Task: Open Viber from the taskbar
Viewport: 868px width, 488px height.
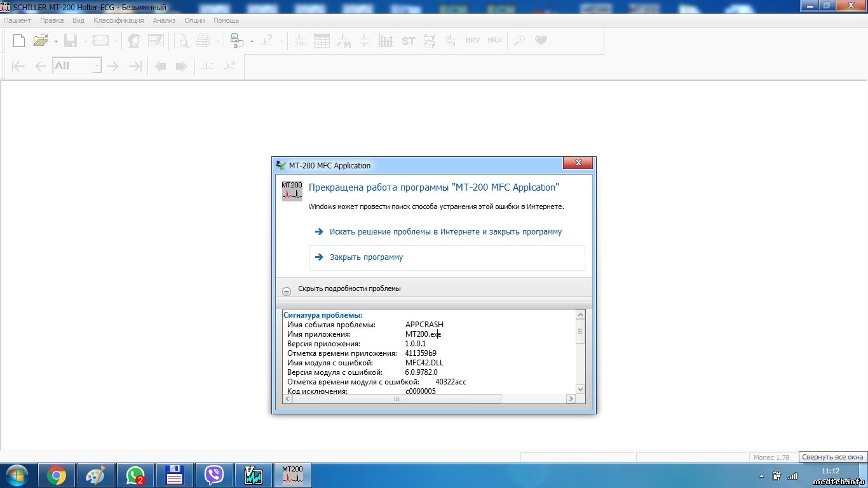Action: [214, 475]
